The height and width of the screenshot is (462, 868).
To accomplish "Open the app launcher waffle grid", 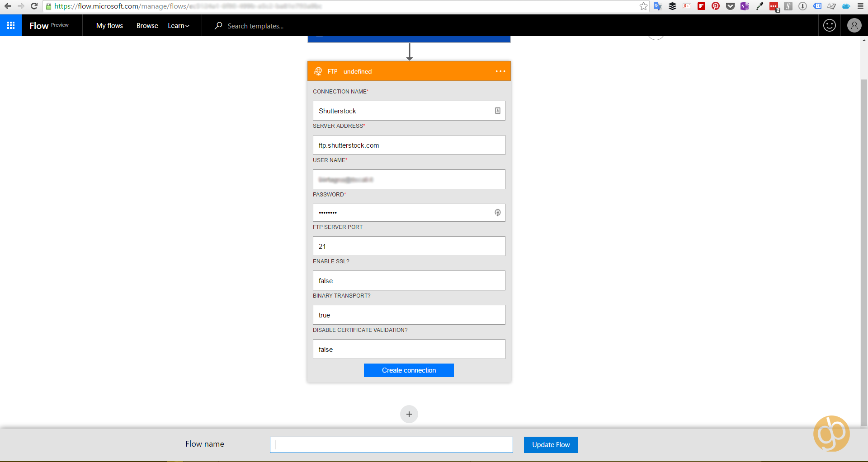I will pyautogui.click(x=11, y=25).
